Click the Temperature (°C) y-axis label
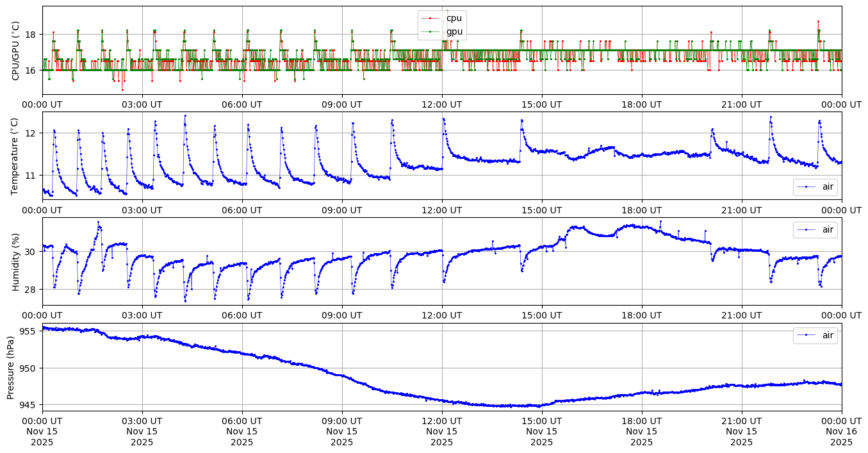 [15, 156]
